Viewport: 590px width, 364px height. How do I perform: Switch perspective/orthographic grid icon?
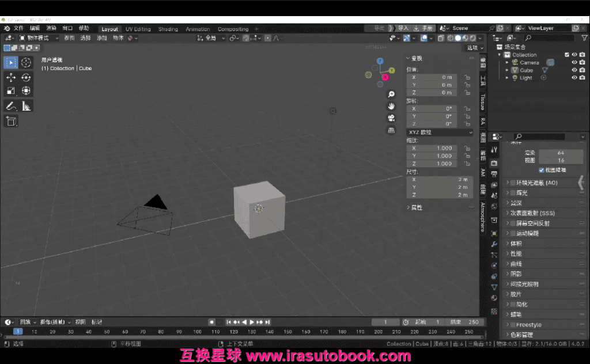pos(391,131)
